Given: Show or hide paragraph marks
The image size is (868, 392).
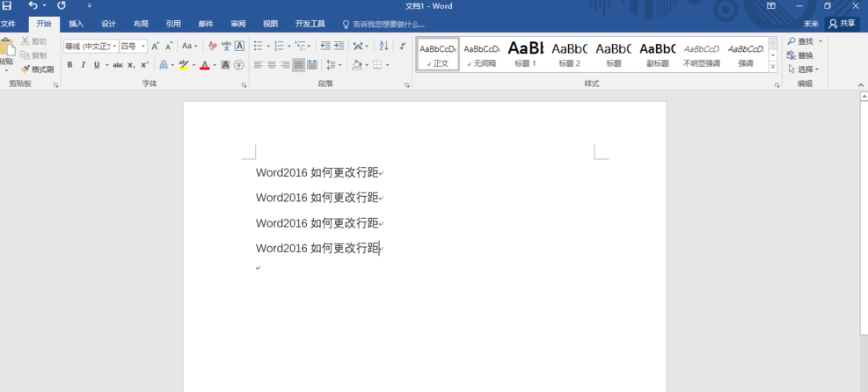Looking at the screenshot, I should pyautogui.click(x=403, y=46).
